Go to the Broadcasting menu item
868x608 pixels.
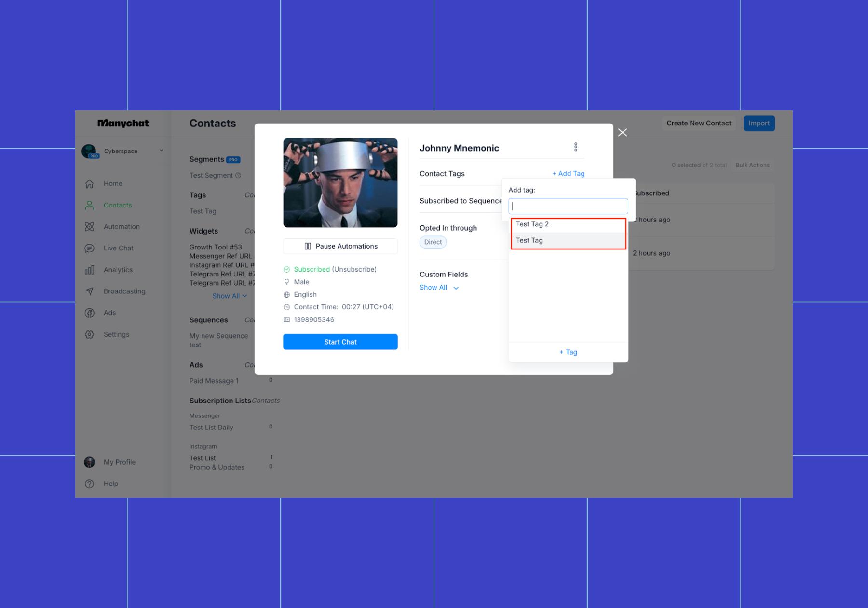tap(124, 291)
